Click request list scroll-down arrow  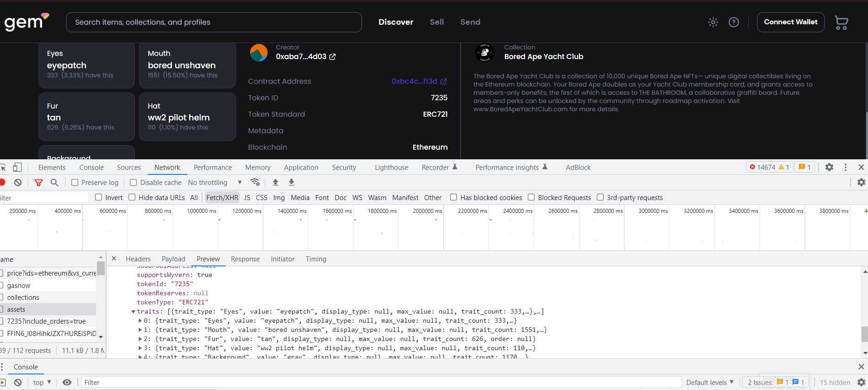101,336
